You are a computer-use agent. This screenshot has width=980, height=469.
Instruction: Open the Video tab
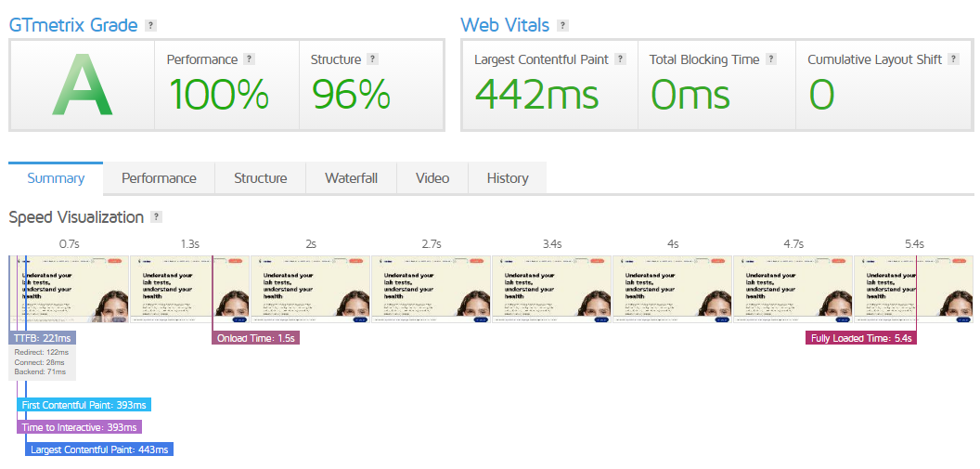point(432,178)
